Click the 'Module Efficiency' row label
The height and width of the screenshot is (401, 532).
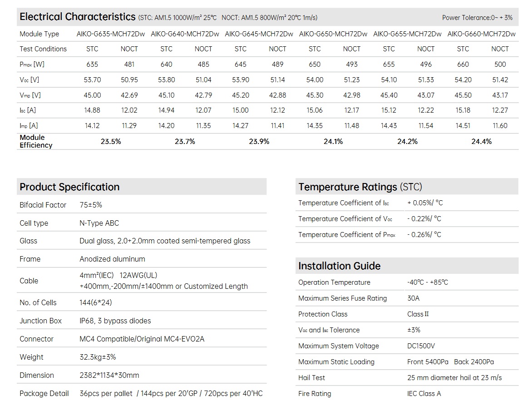point(36,141)
